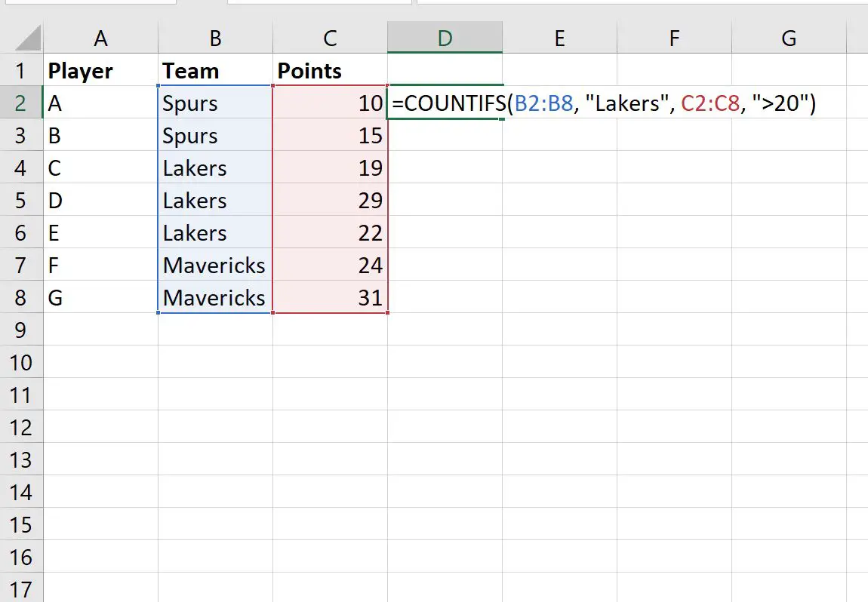Select row 1 header

pyautogui.click(x=21, y=71)
